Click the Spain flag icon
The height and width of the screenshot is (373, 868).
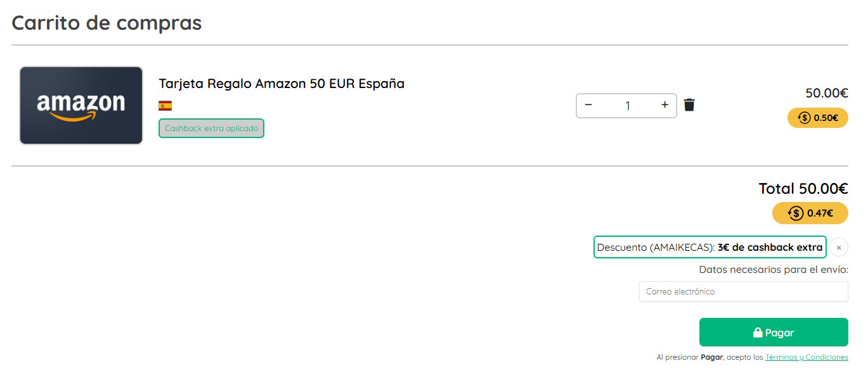165,106
